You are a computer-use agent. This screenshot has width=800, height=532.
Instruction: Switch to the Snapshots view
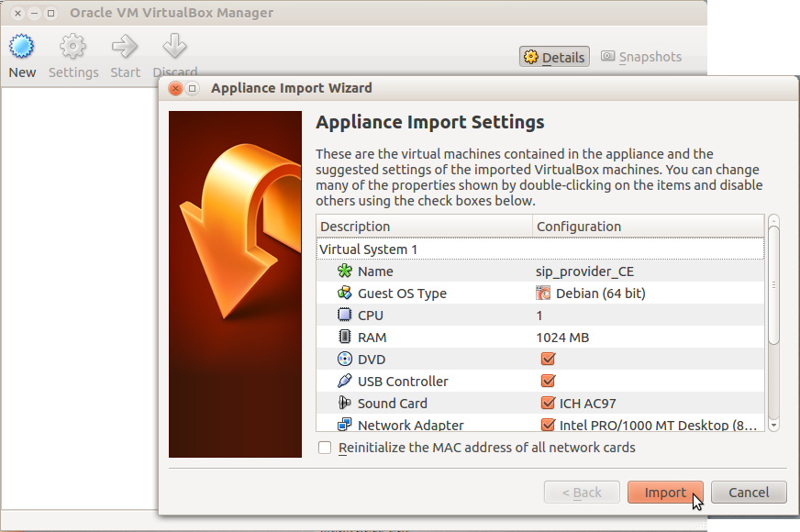(640, 57)
